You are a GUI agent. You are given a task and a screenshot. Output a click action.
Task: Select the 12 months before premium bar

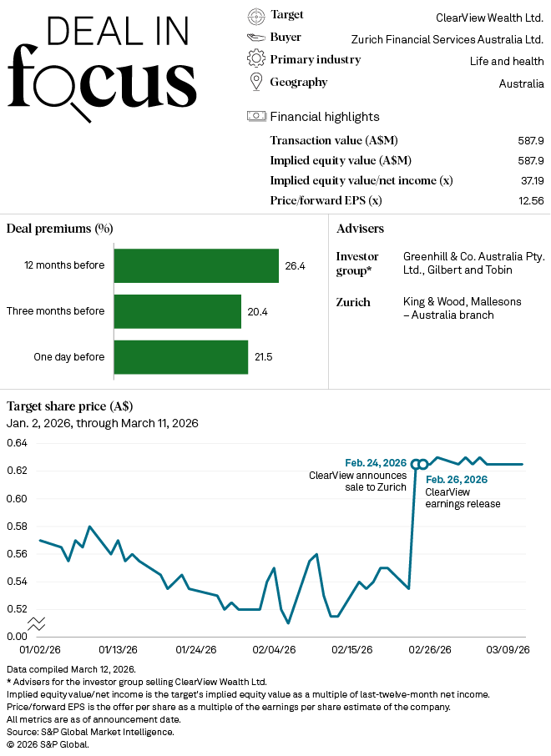195,266
